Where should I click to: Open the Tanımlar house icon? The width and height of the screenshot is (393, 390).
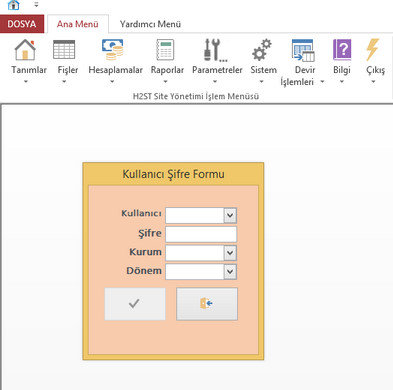click(25, 50)
